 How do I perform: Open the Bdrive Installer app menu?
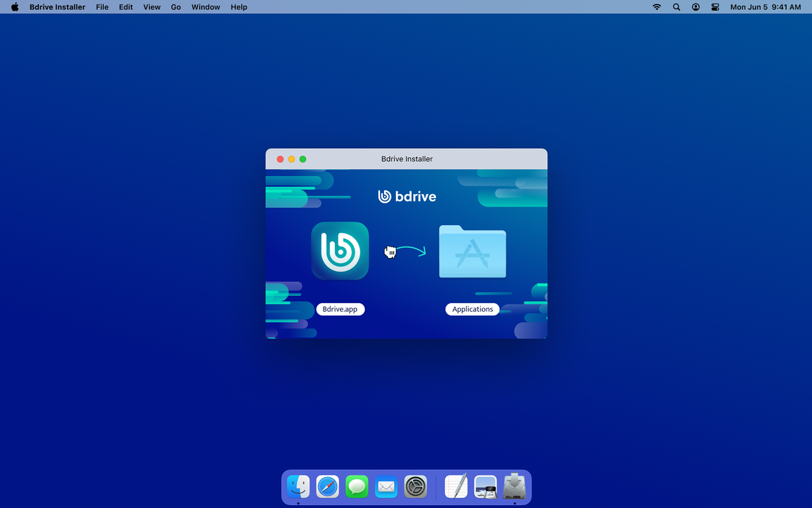point(58,7)
